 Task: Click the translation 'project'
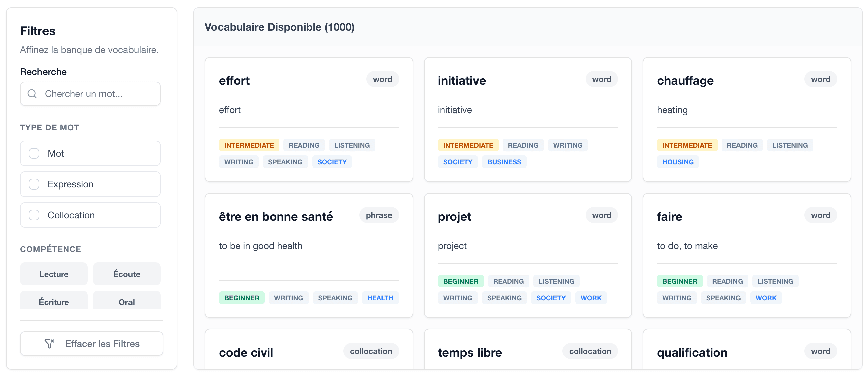[x=452, y=246]
